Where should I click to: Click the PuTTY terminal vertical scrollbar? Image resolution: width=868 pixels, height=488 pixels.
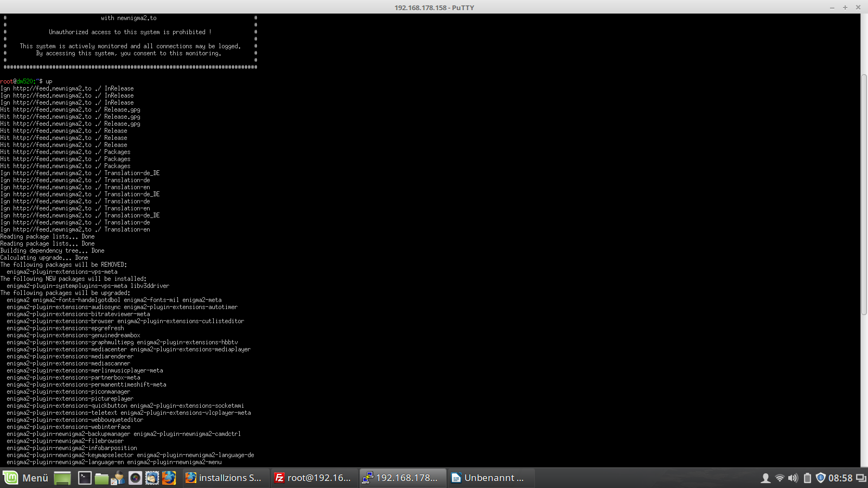(x=864, y=194)
